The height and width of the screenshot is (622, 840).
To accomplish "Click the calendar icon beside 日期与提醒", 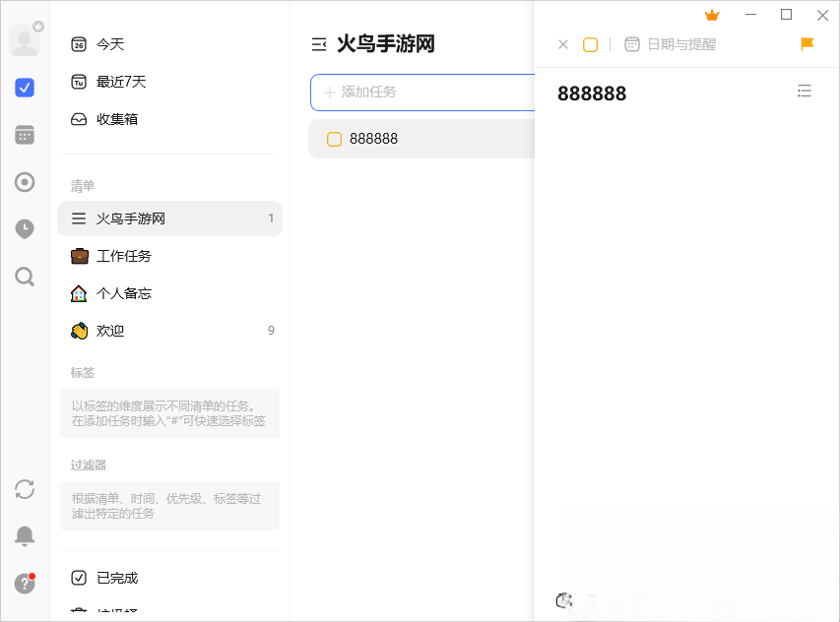I will [632, 44].
